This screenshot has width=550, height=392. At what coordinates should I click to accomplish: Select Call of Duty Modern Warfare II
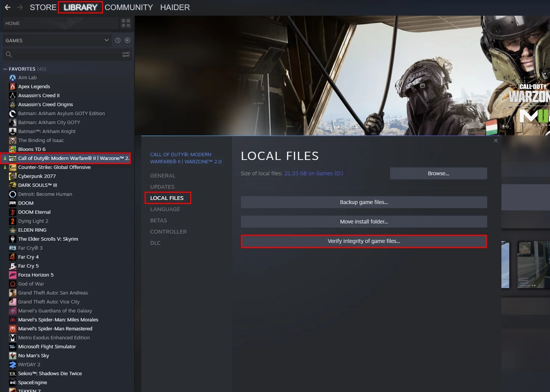click(x=74, y=158)
